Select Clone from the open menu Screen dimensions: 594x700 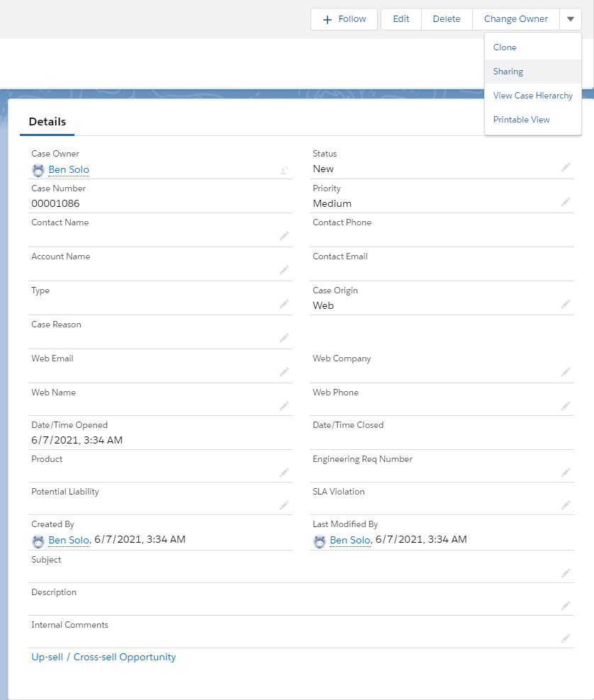pyautogui.click(x=505, y=47)
